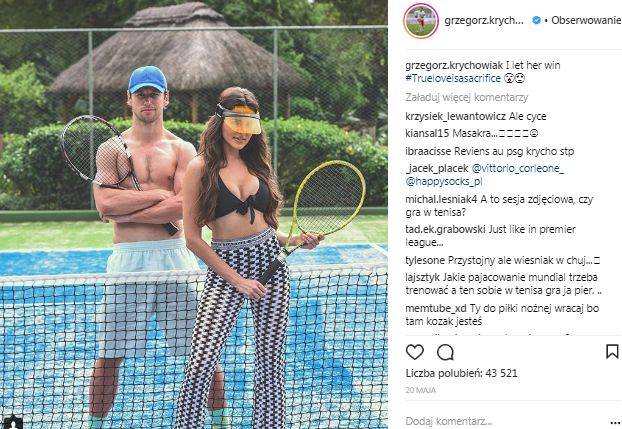Click the blue verified badge

point(536,20)
